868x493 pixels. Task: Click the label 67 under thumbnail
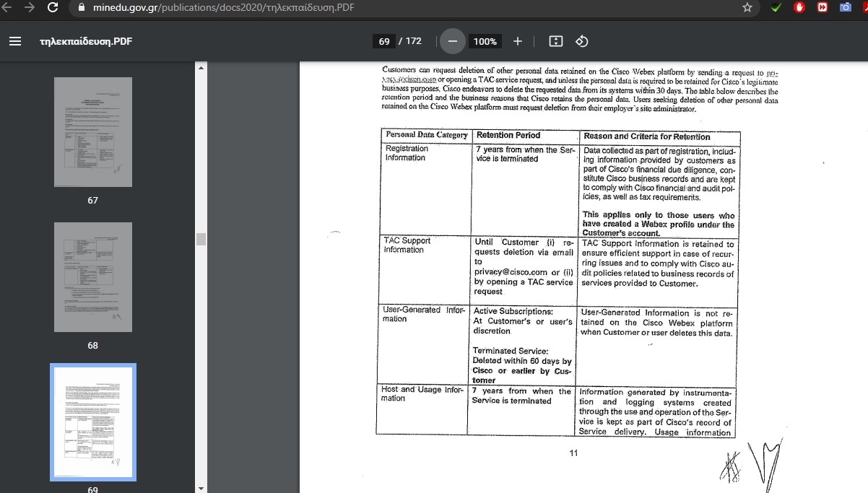click(x=92, y=201)
